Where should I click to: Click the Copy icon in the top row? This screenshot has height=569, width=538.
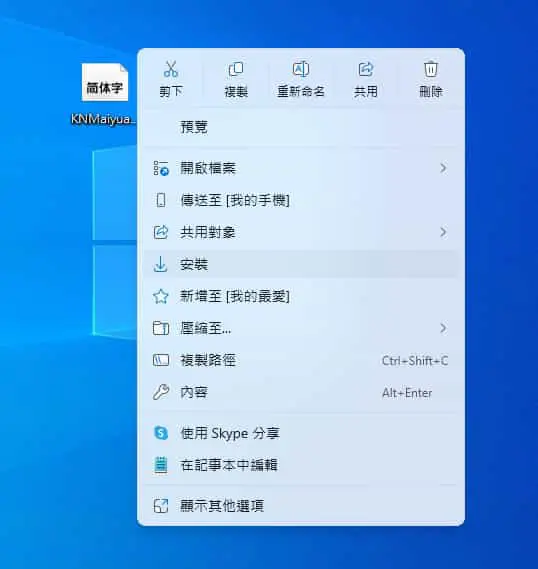(x=236, y=69)
